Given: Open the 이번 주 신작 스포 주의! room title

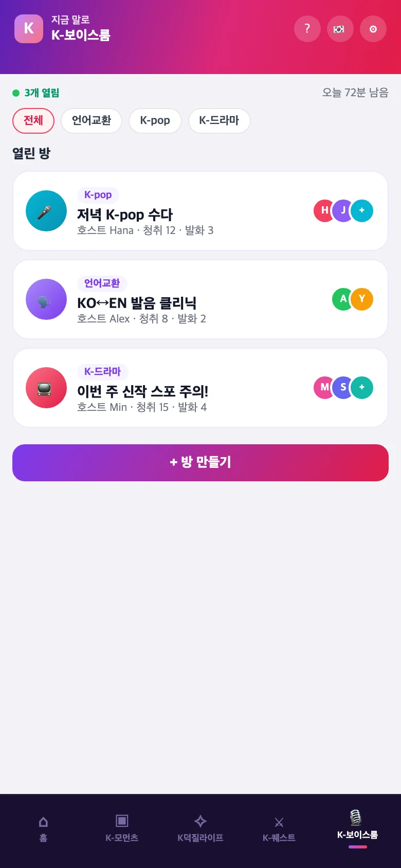Looking at the screenshot, I should pyautogui.click(x=142, y=392).
